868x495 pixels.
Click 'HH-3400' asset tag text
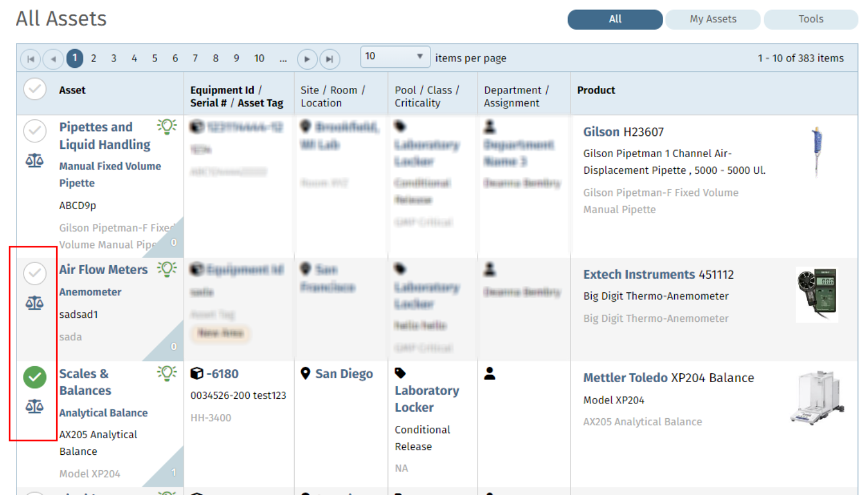pos(211,418)
